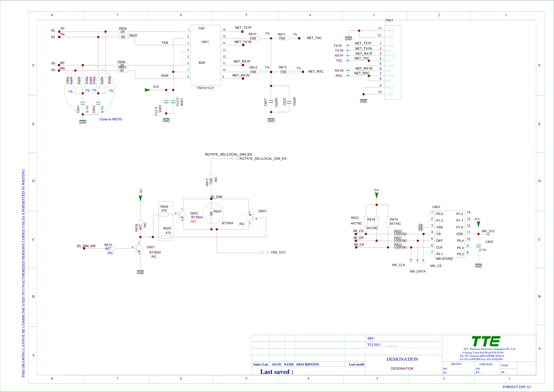Select the R828 470 resistor
Image resolution: width=554 pixels, height=392 pixels.
coord(164,215)
